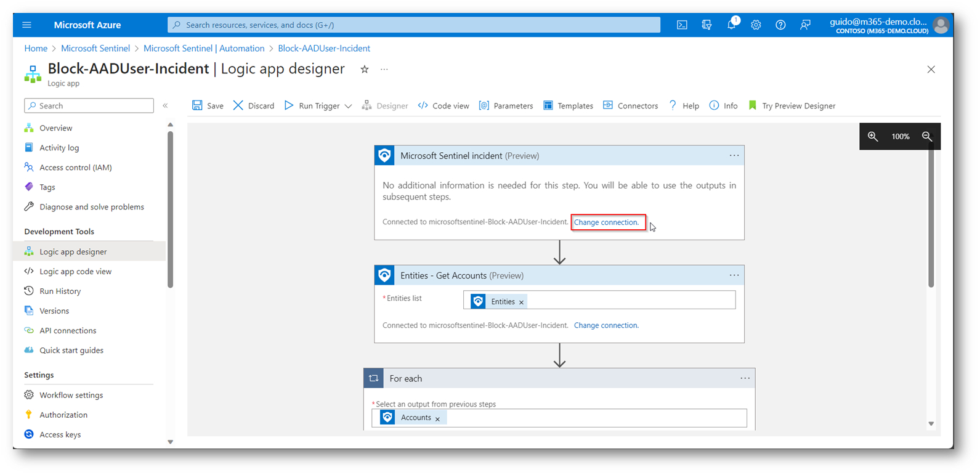Change connection in the Sentinel incident step
The height and width of the screenshot is (475, 980).
[x=607, y=222]
